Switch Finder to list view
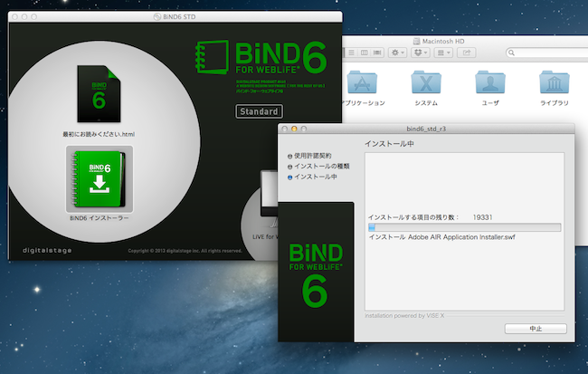588x374 pixels. click(x=351, y=53)
